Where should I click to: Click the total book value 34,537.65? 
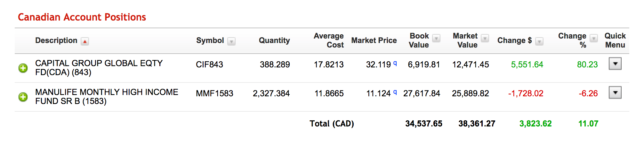pos(424,124)
